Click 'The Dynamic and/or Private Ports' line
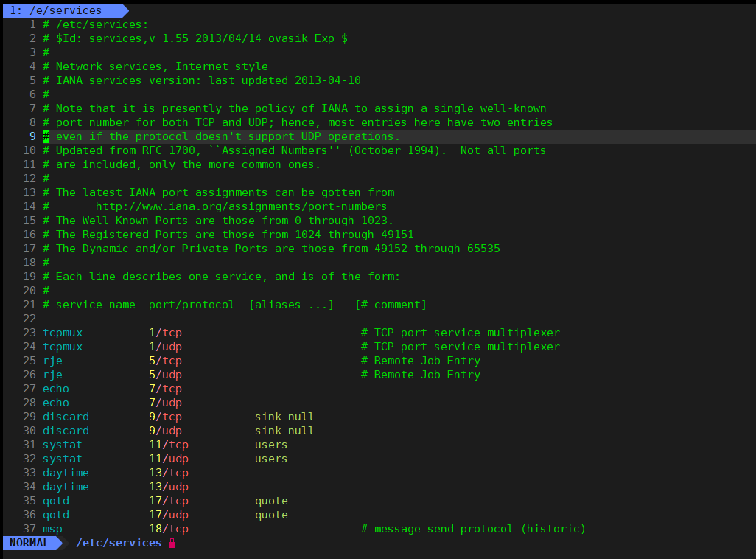The height and width of the screenshot is (559, 756). 271,249
